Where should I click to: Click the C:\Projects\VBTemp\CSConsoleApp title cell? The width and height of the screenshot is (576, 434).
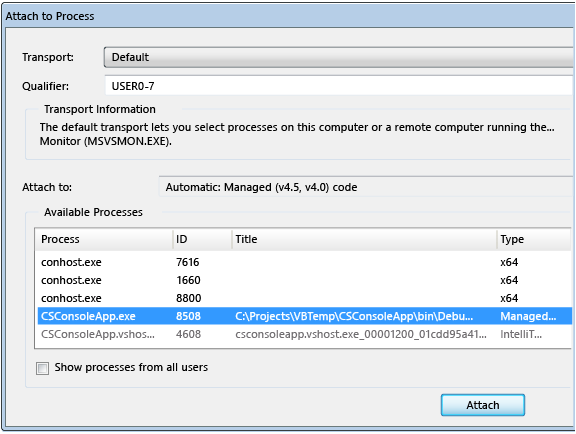click(354, 316)
